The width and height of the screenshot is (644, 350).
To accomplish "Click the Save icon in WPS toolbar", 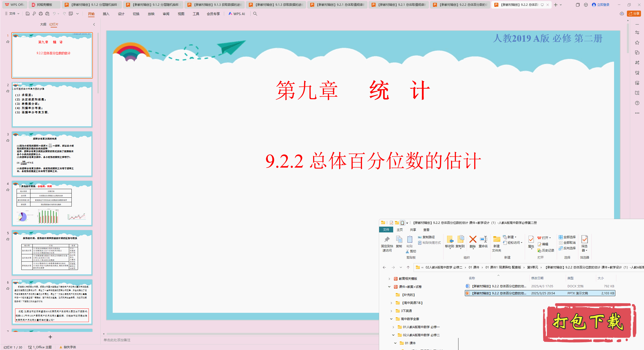I will coord(28,14).
